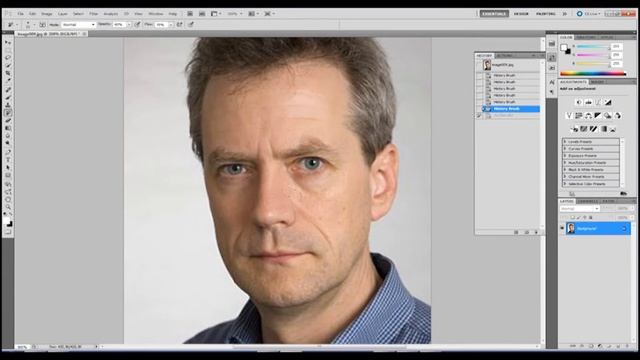Select the Gradient tool
The image size is (640, 360).
8,128
